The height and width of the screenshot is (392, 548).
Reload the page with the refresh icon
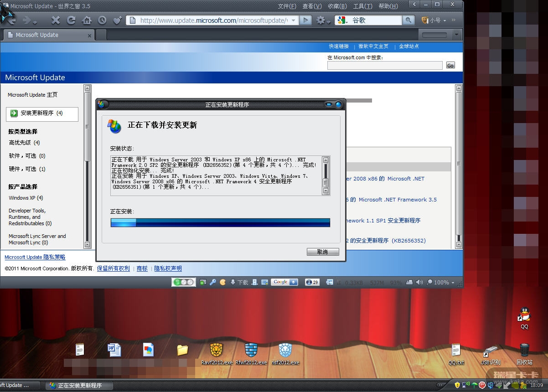71,20
